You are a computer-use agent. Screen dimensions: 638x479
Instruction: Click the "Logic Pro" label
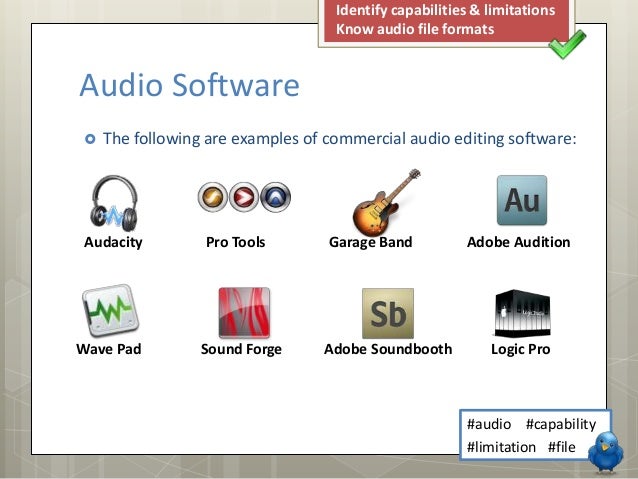tap(521, 349)
